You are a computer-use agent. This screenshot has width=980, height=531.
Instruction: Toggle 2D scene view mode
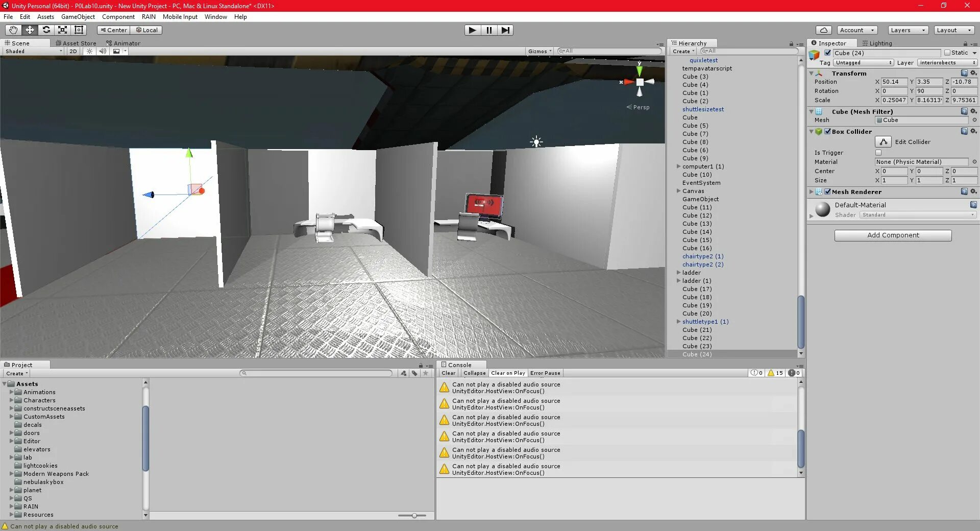click(x=73, y=51)
